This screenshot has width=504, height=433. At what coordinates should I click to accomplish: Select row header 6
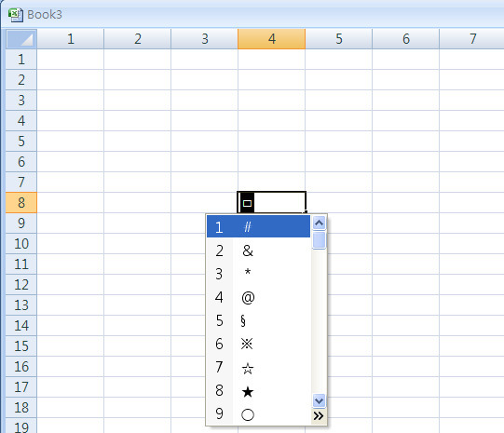tap(21, 162)
